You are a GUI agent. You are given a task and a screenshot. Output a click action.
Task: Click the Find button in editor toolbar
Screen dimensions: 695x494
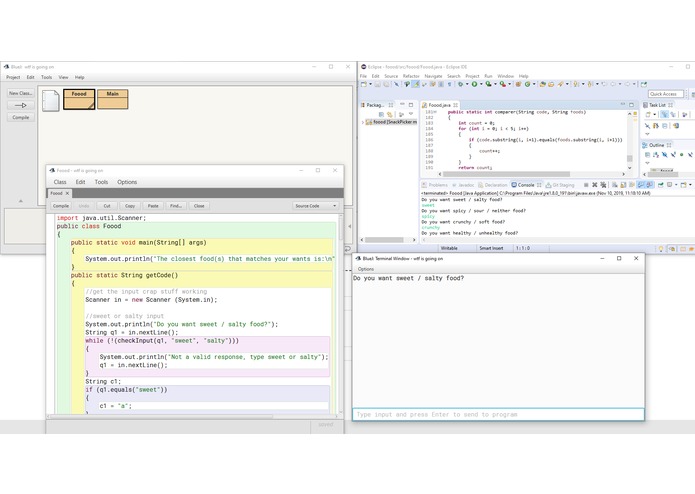point(175,205)
